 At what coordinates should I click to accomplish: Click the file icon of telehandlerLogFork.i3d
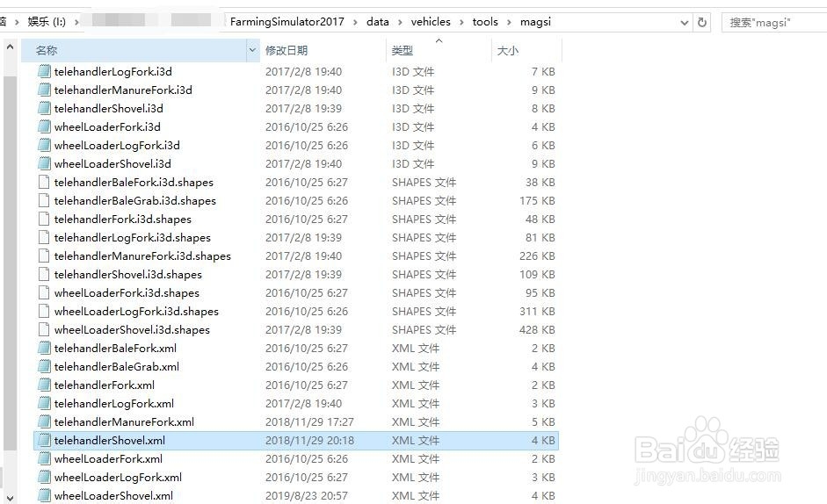point(44,71)
